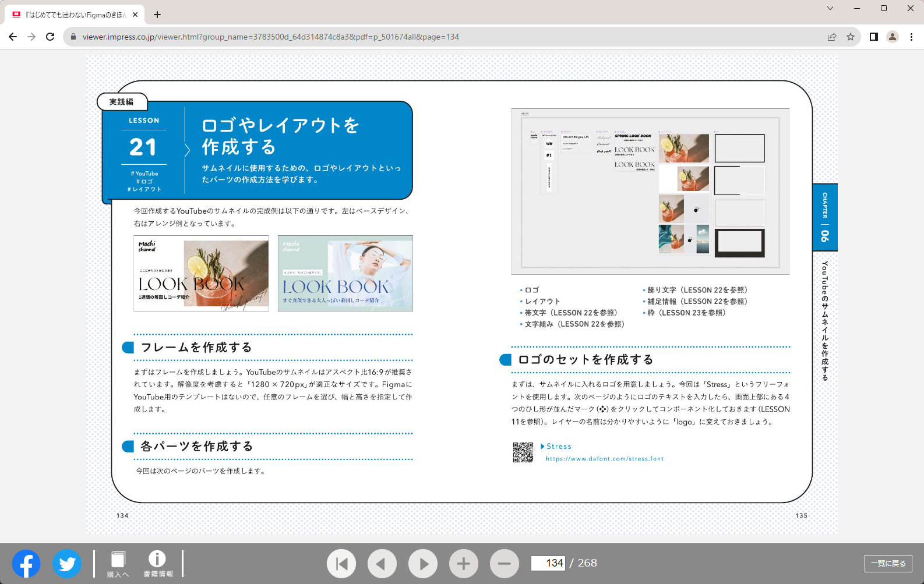
Task: Click list item 補足情報 (LESSON 22を参照)
Action: pyautogui.click(x=697, y=302)
